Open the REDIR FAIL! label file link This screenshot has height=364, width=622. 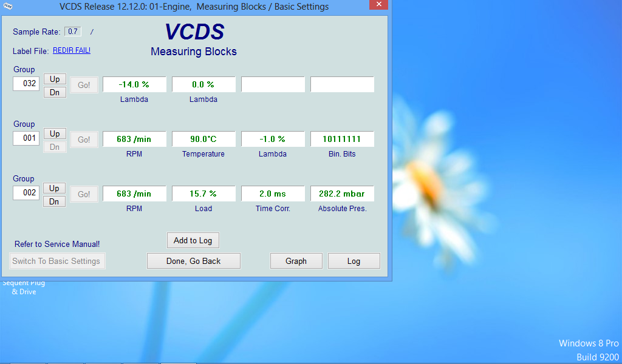pyautogui.click(x=72, y=50)
